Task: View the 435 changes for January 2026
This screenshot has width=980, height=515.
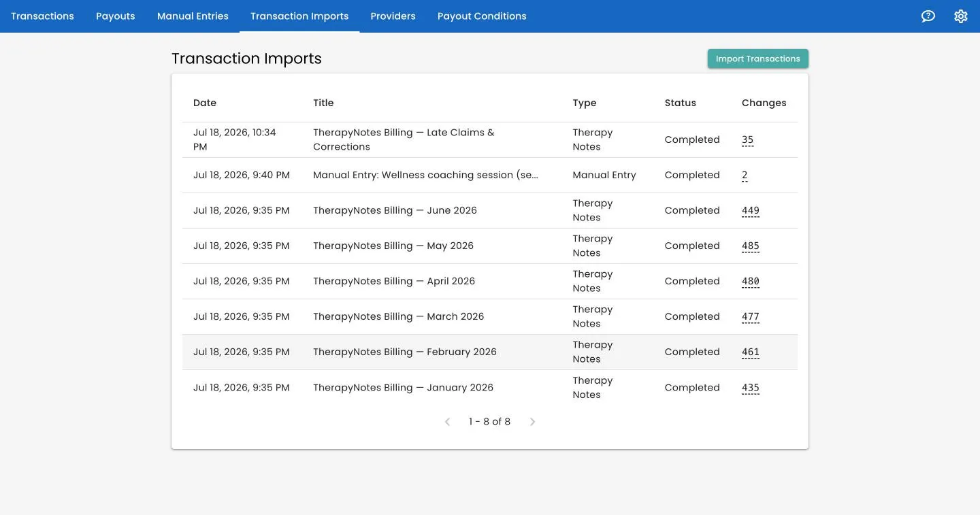Action: point(751,388)
